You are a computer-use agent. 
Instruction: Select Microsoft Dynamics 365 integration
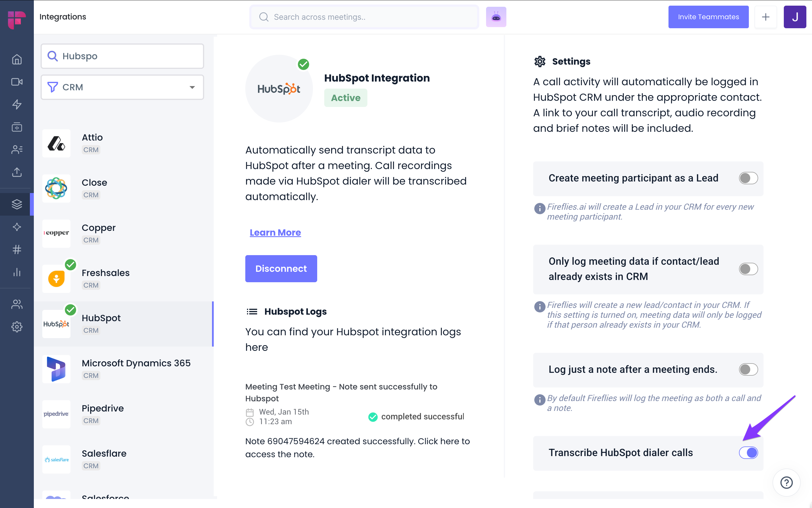(123, 369)
